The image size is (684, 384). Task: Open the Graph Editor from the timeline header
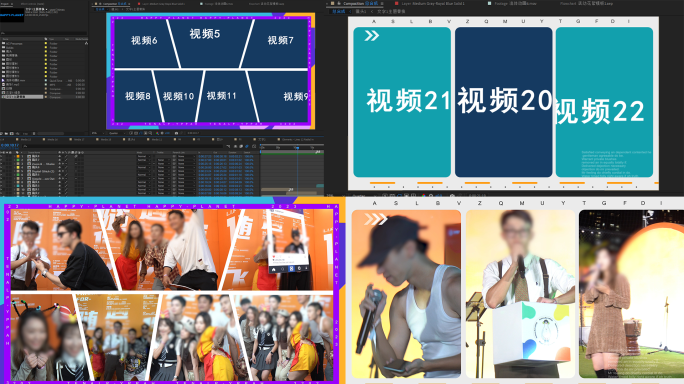point(254,146)
